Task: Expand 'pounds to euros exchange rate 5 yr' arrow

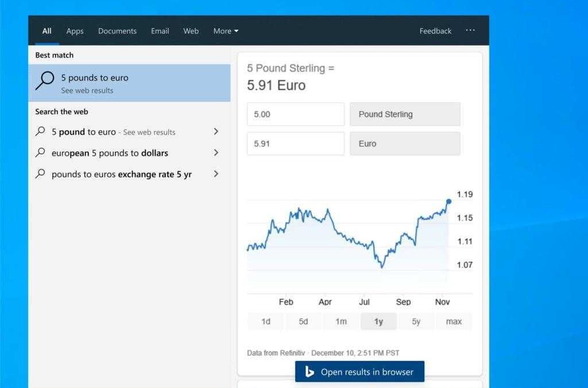Action: (x=216, y=174)
